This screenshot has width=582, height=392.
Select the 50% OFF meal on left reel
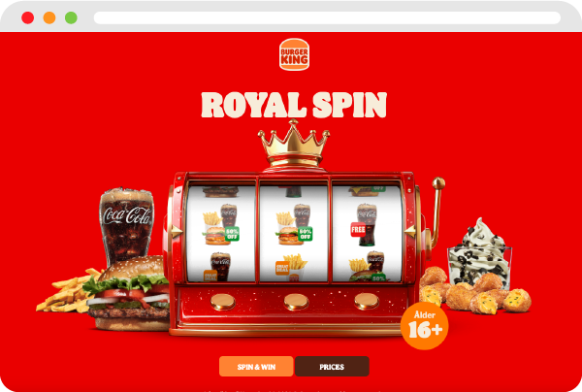(220, 224)
